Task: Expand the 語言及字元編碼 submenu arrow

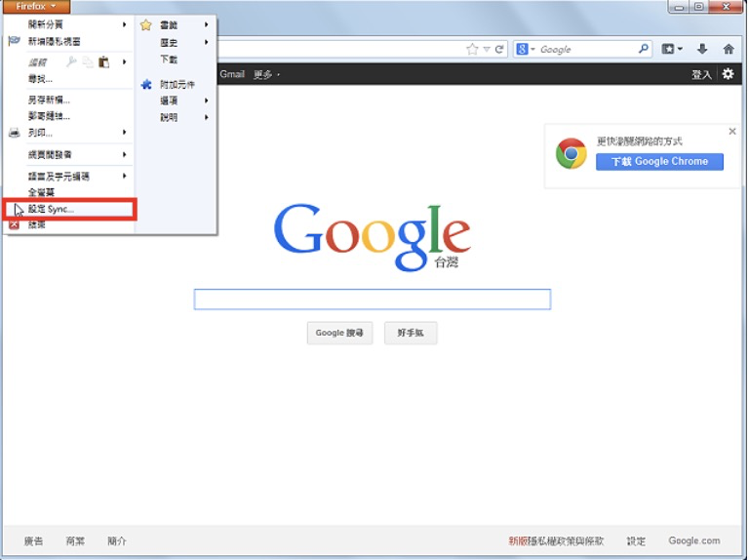Action: point(124,176)
